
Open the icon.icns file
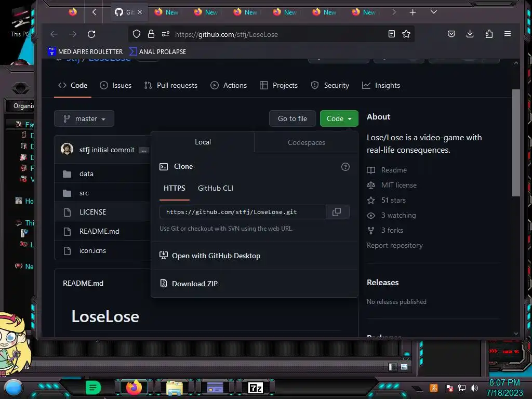92,251
